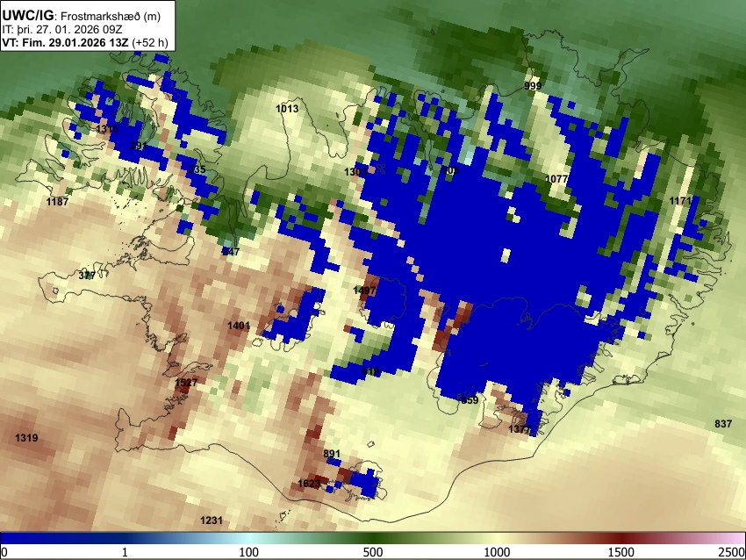Screen dimensions: 746x560
Task: Click the 1315 value in the Westfjords
Action: 107,129
